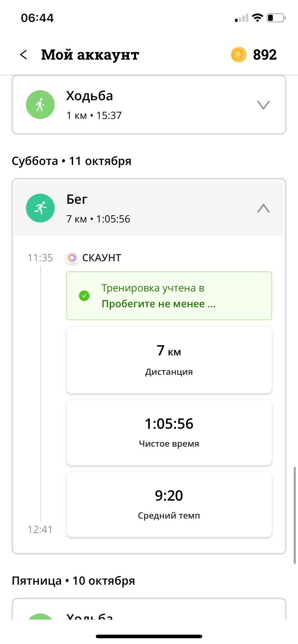The width and height of the screenshot is (298, 644).
Task: Tap the 11:35 start time marker
Action: point(40,258)
